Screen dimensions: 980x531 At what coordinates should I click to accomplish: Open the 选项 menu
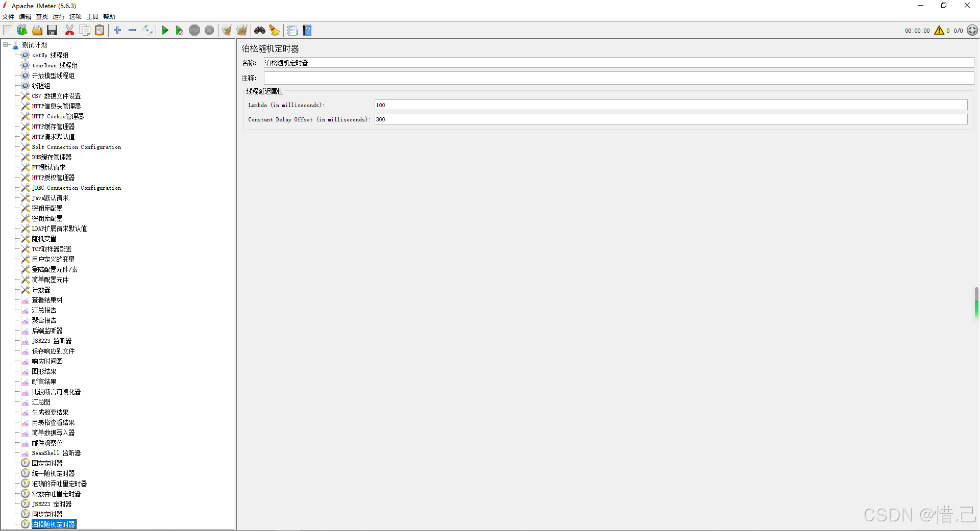(76, 17)
